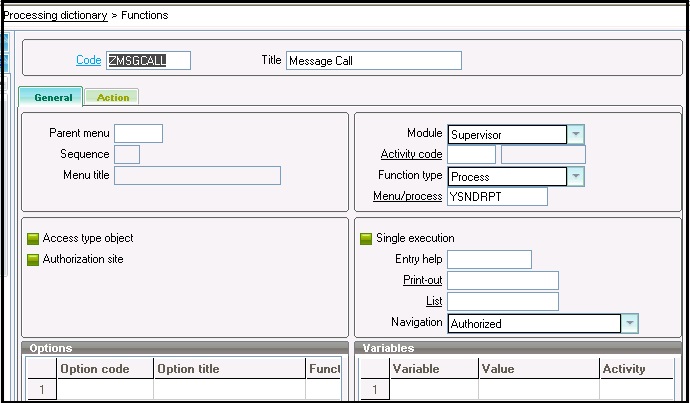
Task: Click the Option title column header
Action: 229,369
